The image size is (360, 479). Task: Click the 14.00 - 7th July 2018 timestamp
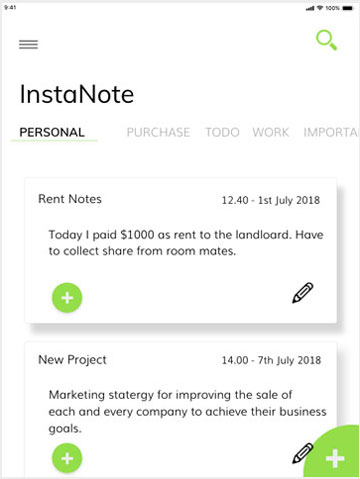(x=271, y=360)
